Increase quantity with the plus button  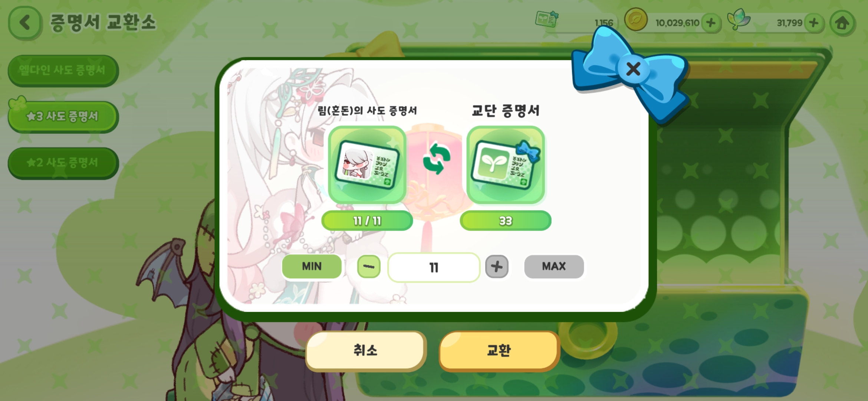pos(497,267)
